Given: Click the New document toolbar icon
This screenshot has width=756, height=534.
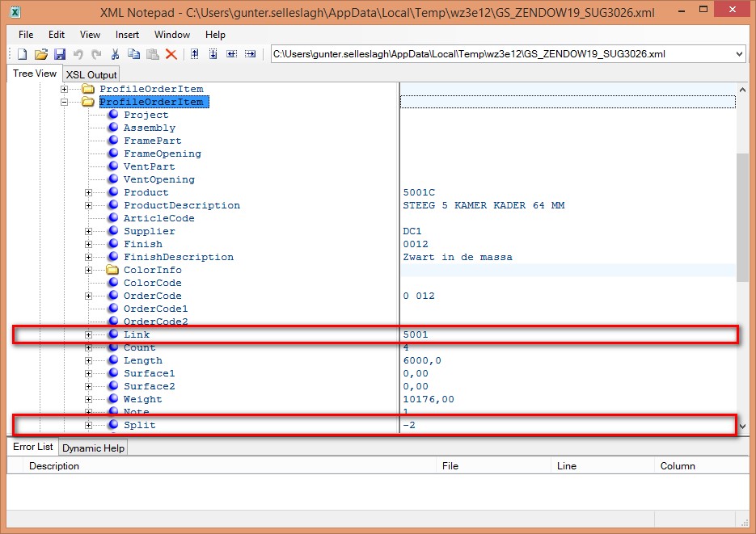Looking at the screenshot, I should pyautogui.click(x=22, y=54).
